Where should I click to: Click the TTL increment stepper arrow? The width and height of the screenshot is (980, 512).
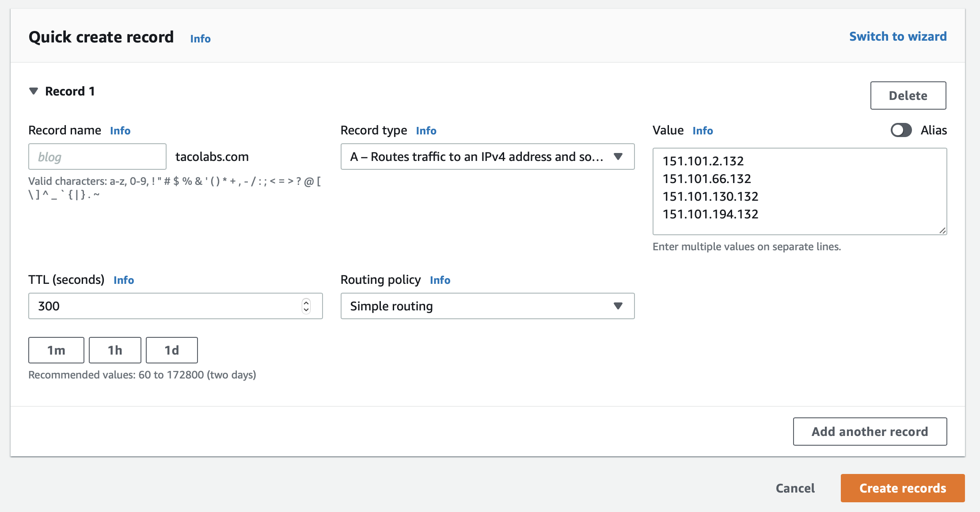click(306, 303)
